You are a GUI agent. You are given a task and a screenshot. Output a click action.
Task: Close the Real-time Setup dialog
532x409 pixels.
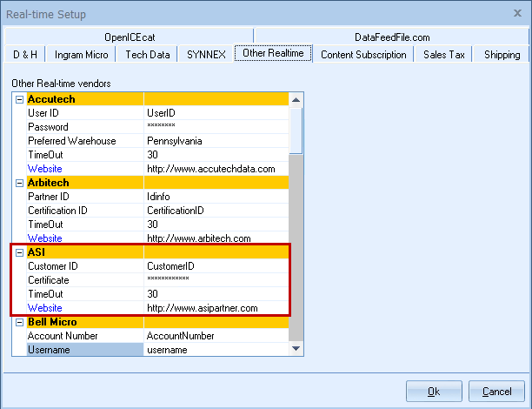pyautogui.click(x=517, y=13)
